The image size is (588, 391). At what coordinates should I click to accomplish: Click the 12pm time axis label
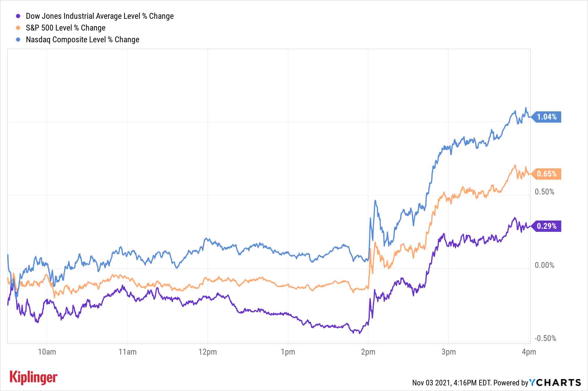208,352
